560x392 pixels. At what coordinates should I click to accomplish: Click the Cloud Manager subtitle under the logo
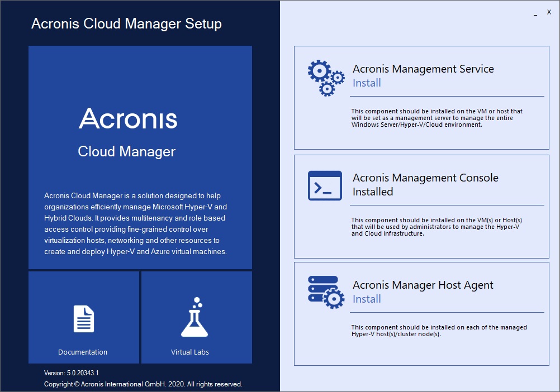pyautogui.click(x=127, y=151)
